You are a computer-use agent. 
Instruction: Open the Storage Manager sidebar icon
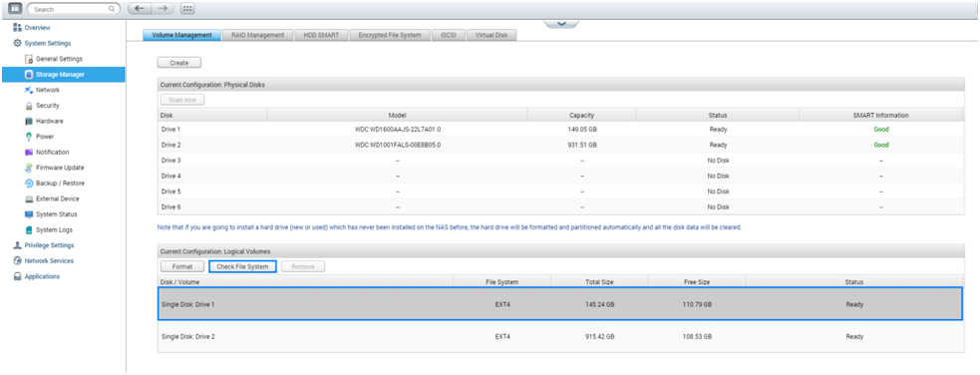pyautogui.click(x=29, y=75)
